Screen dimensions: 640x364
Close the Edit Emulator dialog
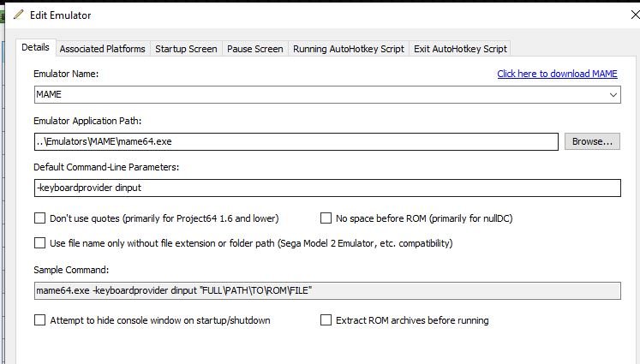coord(635,15)
